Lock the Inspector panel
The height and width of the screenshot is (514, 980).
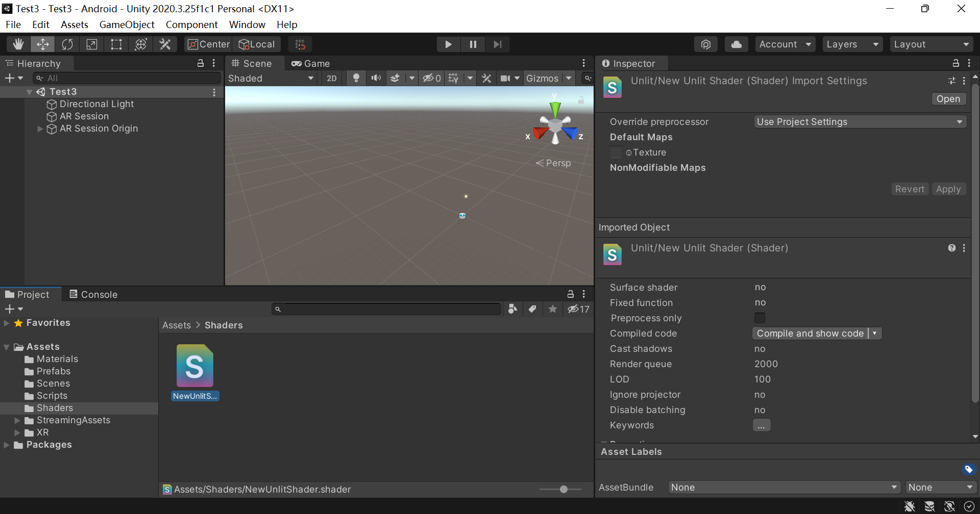(x=955, y=63)
